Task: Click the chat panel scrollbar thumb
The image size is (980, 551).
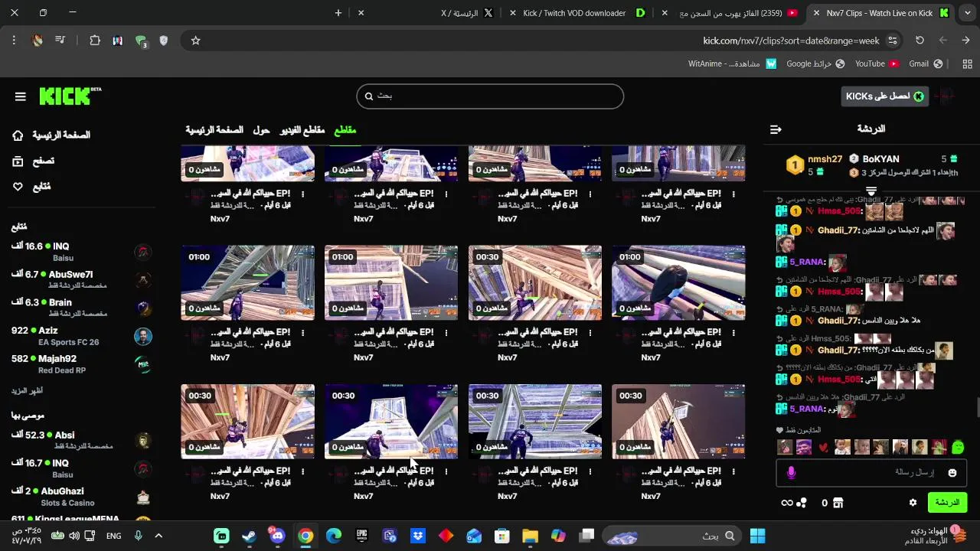Action: pos(977,408)
